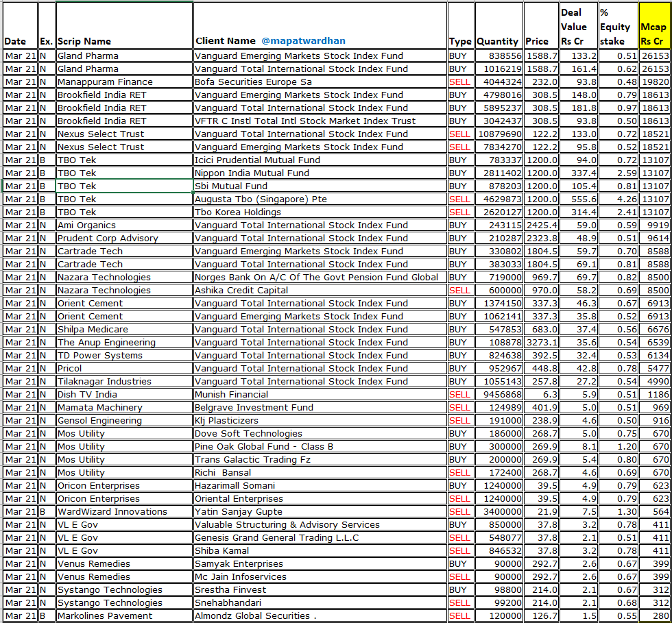Click the Klj Plasticizers cell
This screenshot has height=623, width=672.
320,420
